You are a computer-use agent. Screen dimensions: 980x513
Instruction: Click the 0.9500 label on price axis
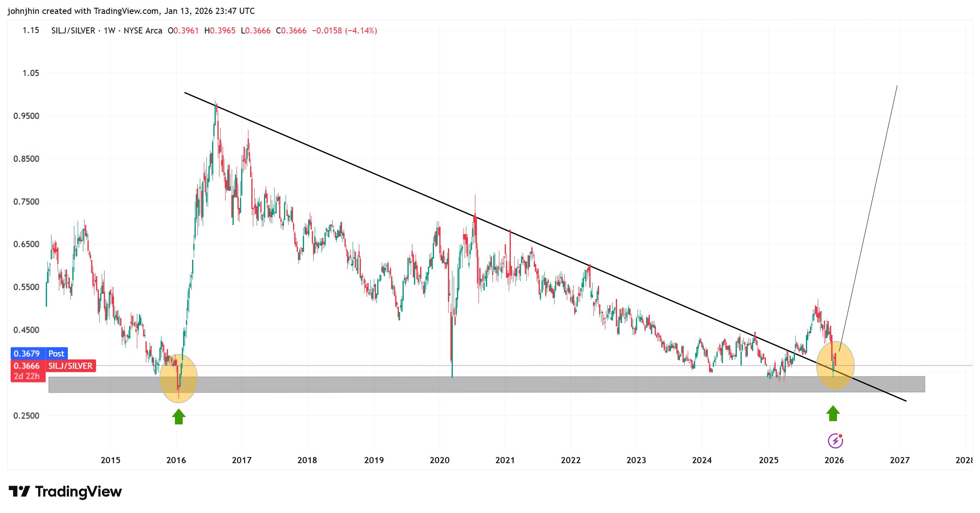pos(26,116)
